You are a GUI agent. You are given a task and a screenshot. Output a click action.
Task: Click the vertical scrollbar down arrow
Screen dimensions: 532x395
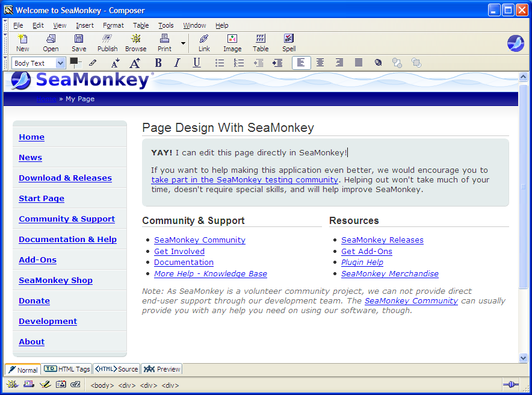(x=523, y=358)
